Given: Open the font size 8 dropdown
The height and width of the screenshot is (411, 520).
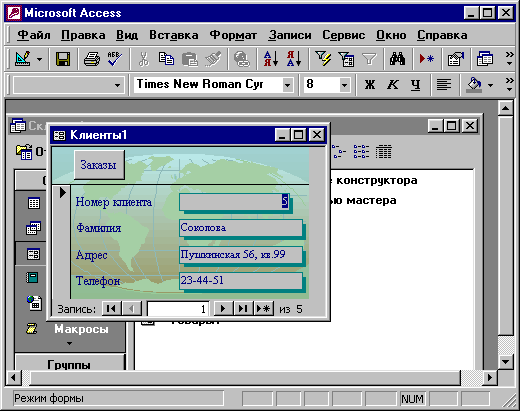Looking at the screenshot, I should click(x=345, y=85).
